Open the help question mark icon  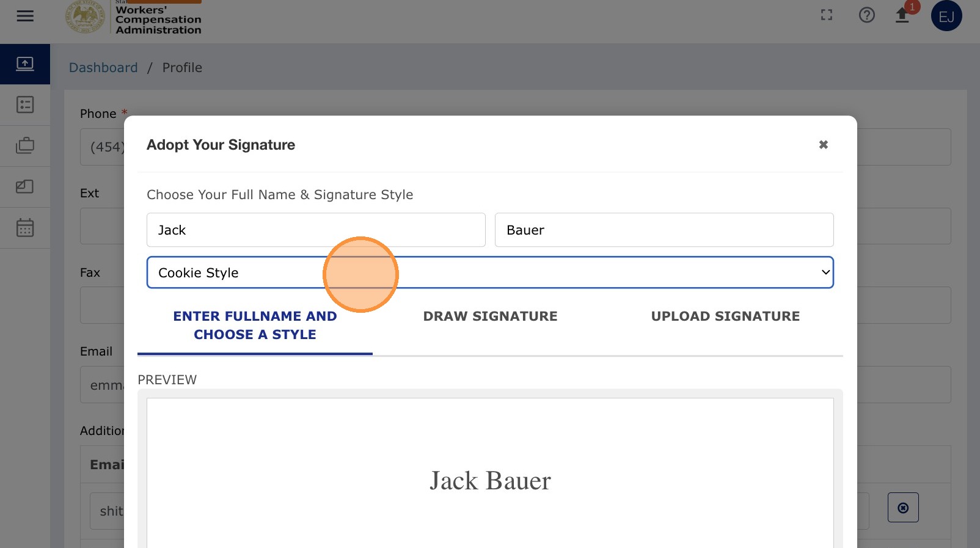866,15
